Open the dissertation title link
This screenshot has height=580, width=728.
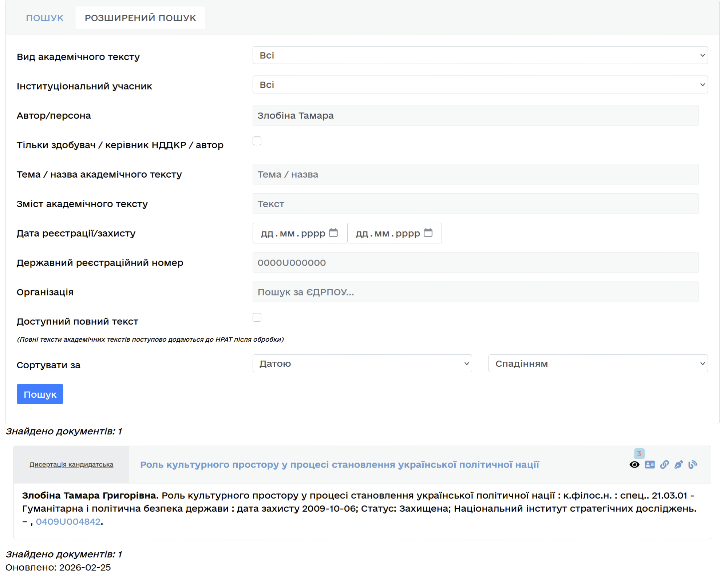click(339, 465)
